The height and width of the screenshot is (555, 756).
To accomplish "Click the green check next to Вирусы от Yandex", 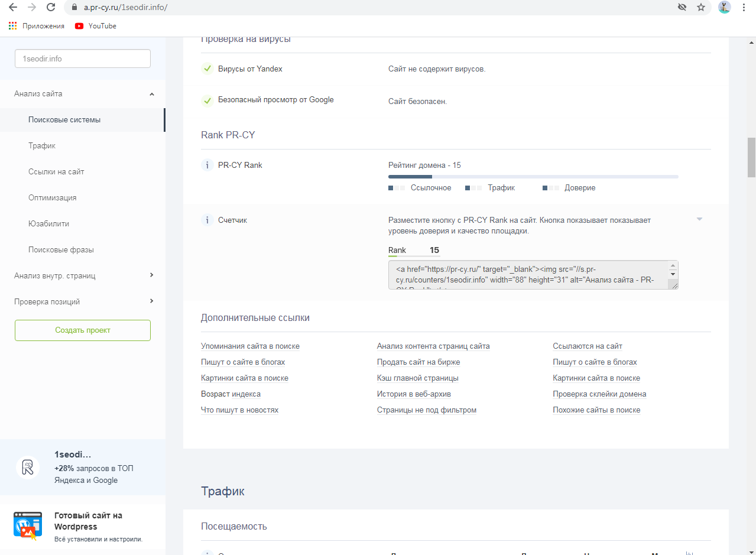I will 207,69.
